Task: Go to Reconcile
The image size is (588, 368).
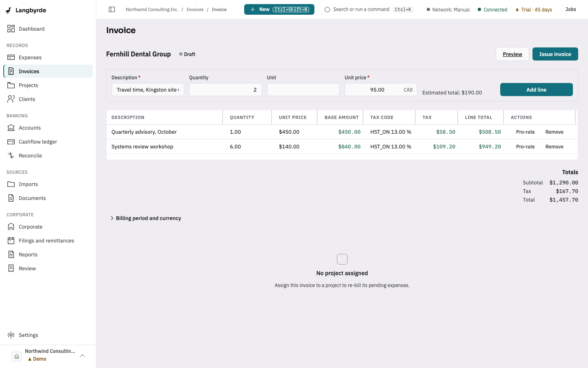Action: [48, 155]
